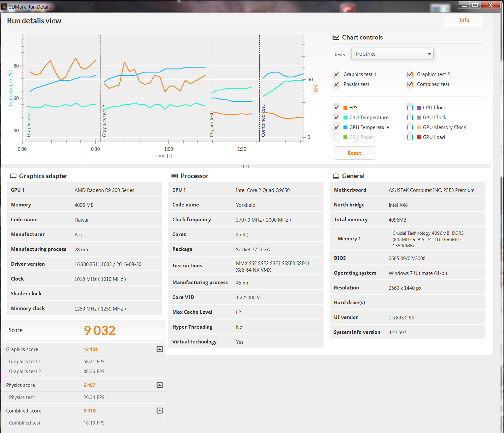The height and width of the screenshot is (433, 504).
Task: Click the Graphics test 2 chart marker
Action: pyautogui.click(x=104, y=121)
